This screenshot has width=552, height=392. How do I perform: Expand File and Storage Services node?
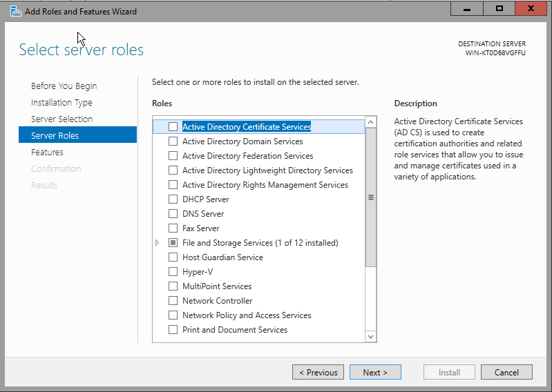[158, 243]
